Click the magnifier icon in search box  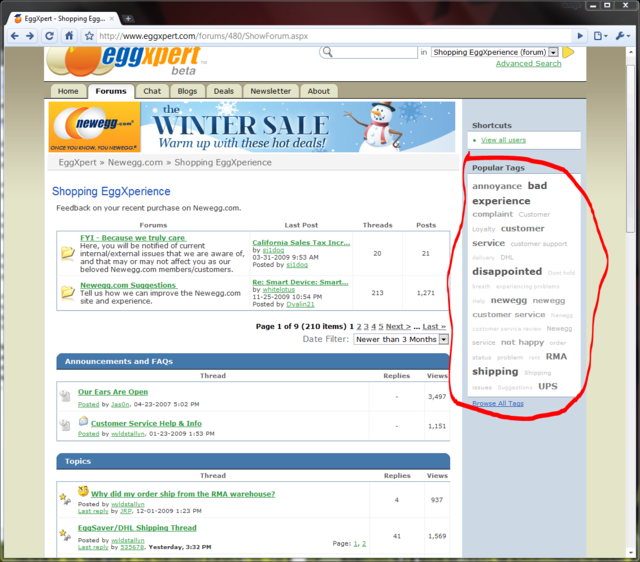[328, 52]
